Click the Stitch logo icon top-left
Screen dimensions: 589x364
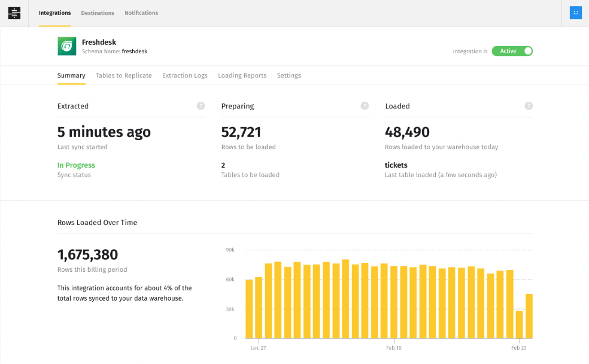pyautogui.click(x=14, y=13)
